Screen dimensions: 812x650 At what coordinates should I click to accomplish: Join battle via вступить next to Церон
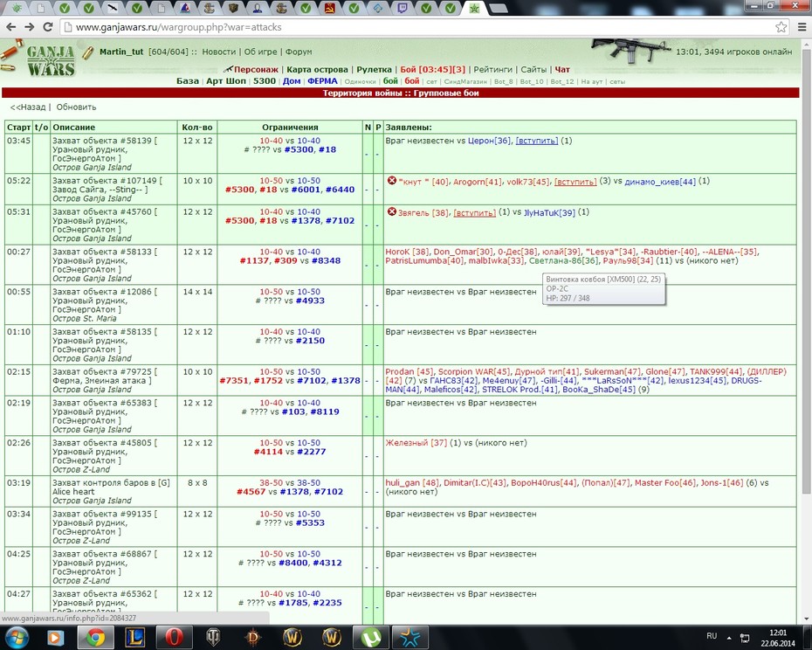[x=536, y=141]
